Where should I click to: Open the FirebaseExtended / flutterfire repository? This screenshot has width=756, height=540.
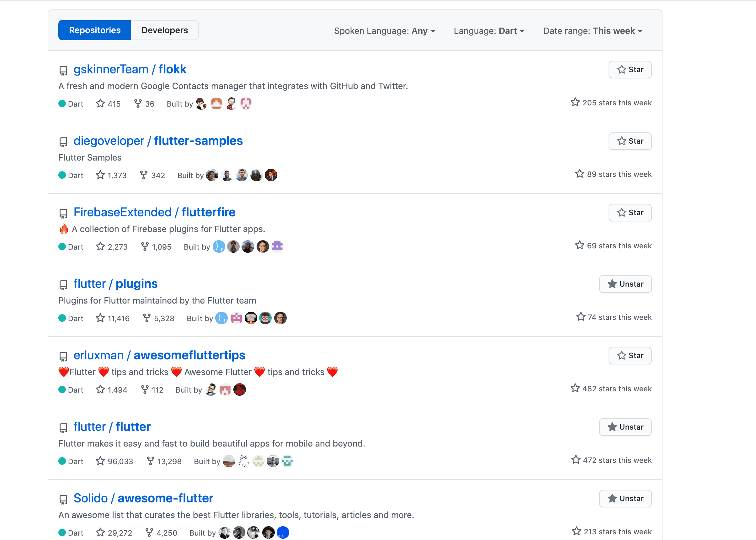pyautogui.click(x=154, y=212)
